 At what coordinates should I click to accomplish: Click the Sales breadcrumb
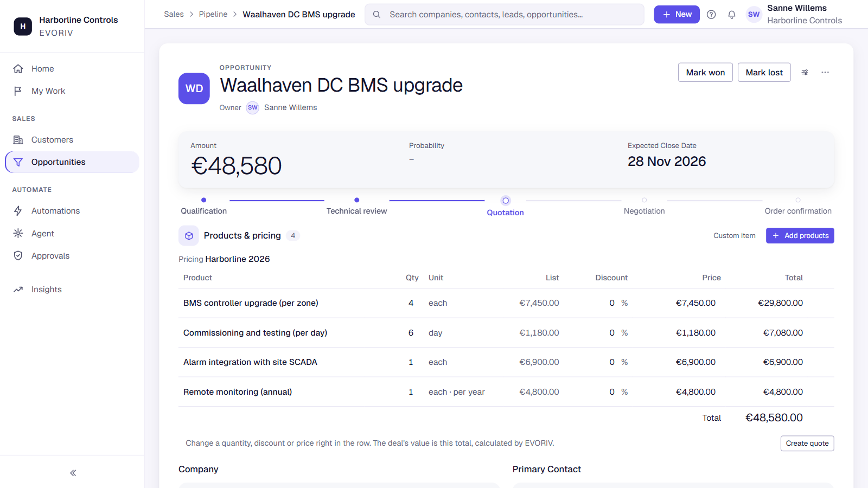point(174,15)
